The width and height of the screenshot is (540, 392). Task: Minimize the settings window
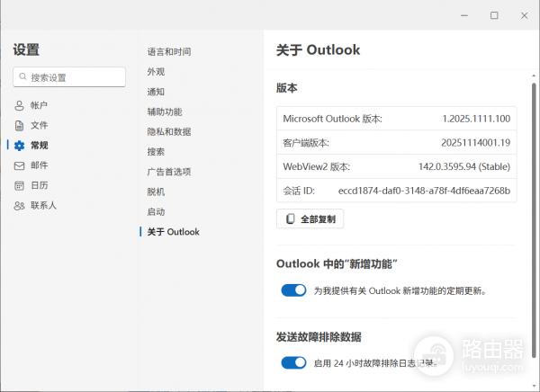pos(464,15)
